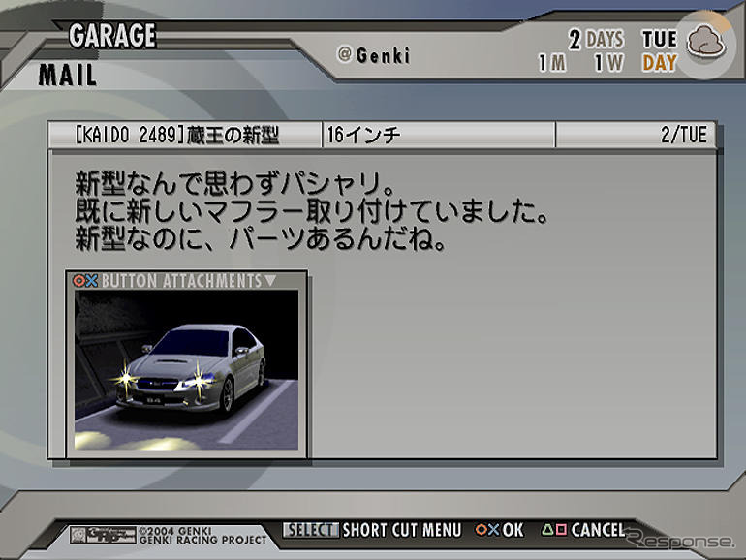Click the SELECT button label

click(x=311, y=530)
